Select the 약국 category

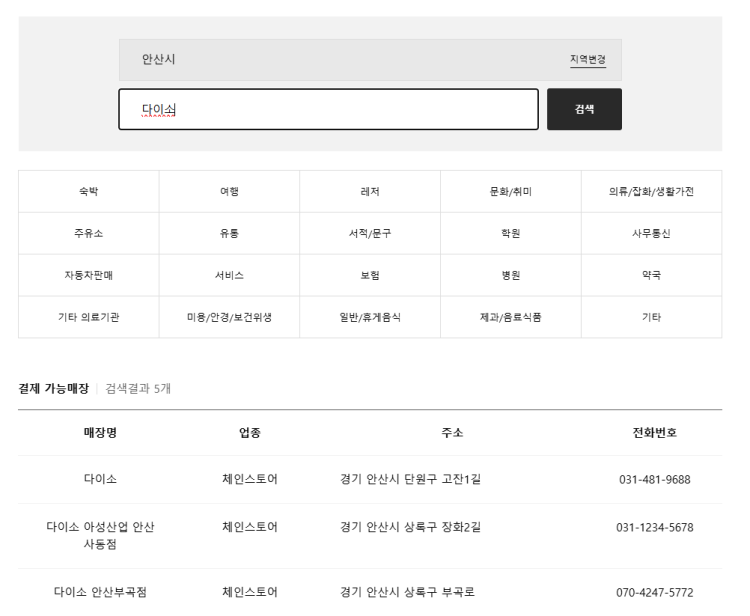[651, 275]
